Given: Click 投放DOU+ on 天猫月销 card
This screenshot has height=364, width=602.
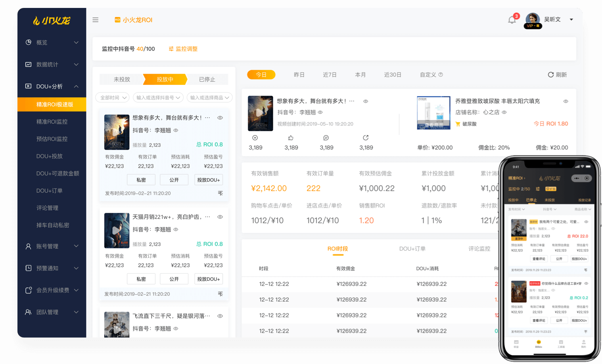Looking at the screenshot, I should tap(209, 279).
